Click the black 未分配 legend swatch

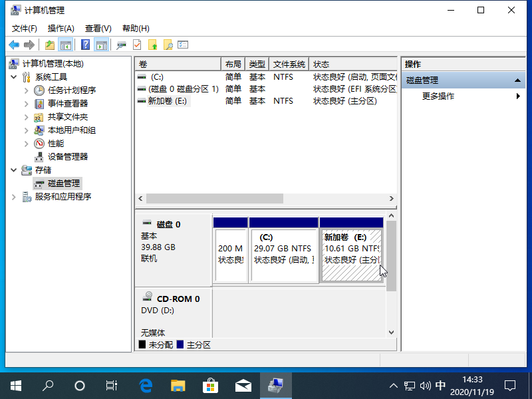(x=142, y=344)
